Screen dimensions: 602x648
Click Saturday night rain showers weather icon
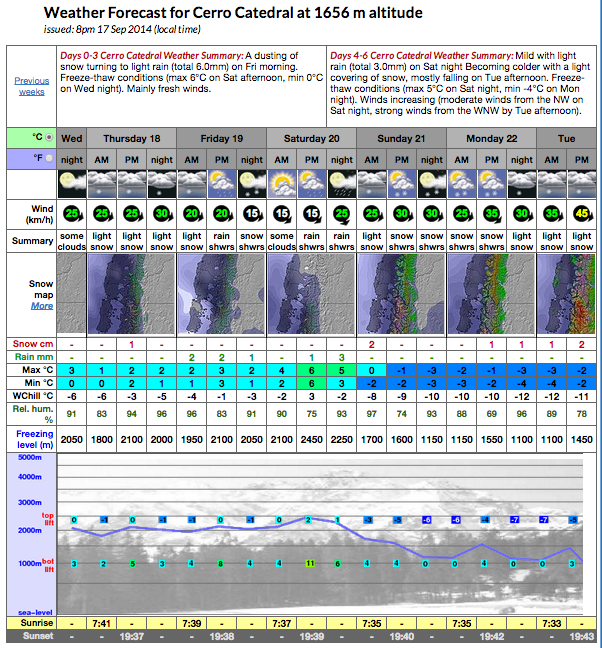coord(342,184)
